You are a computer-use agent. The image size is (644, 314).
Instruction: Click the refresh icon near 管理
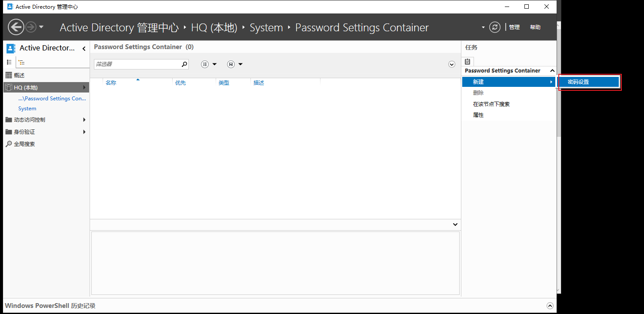click(x=495, y=27)
